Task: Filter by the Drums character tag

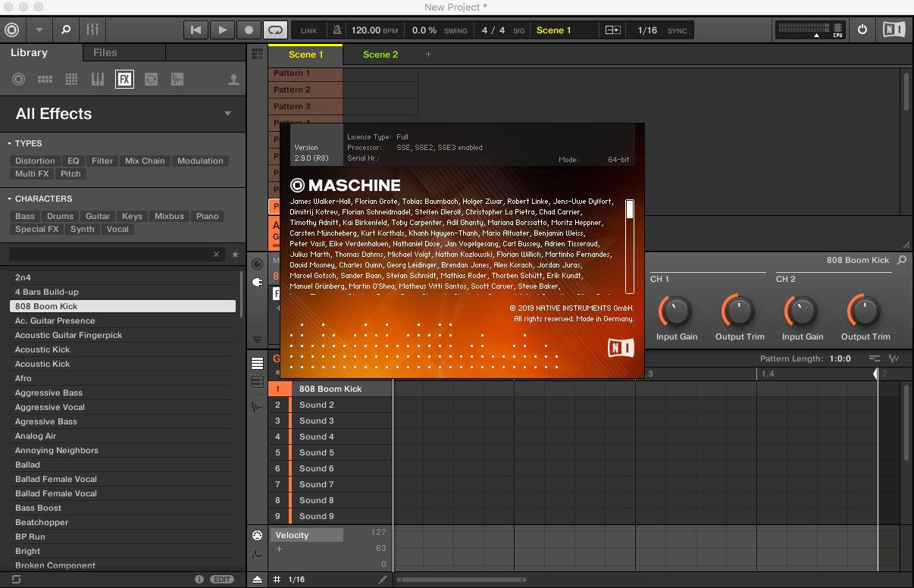Action: [x=61, y=216]
